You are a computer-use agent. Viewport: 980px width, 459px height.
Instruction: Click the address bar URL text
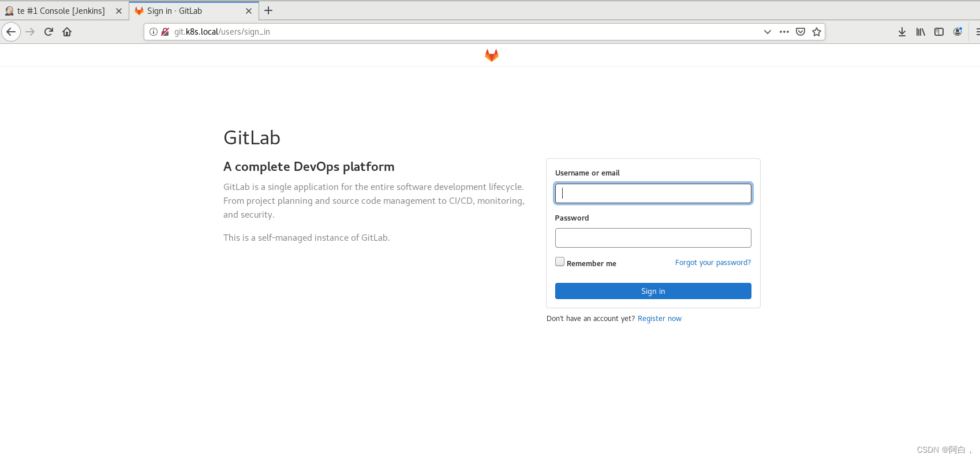222,32
